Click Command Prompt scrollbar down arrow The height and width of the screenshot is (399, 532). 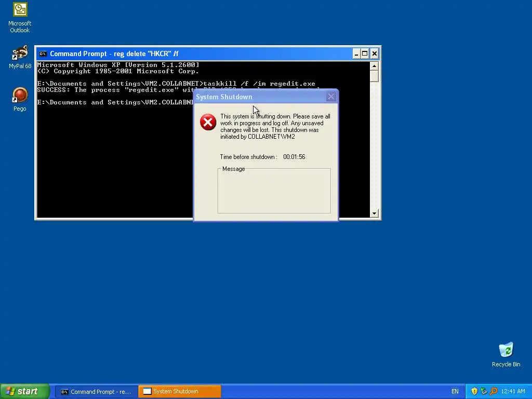click(374, 214)
